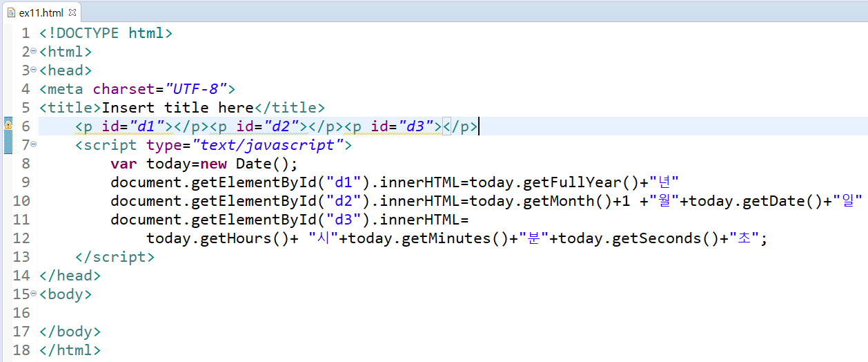Click the "월" string on line 10

pos(664,200)
